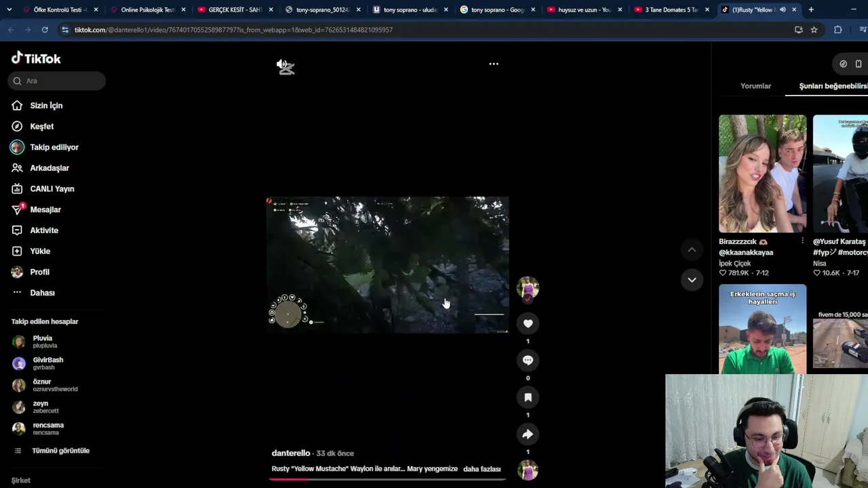Open the browser extensions puzzle icon

(x=838, y=30)
